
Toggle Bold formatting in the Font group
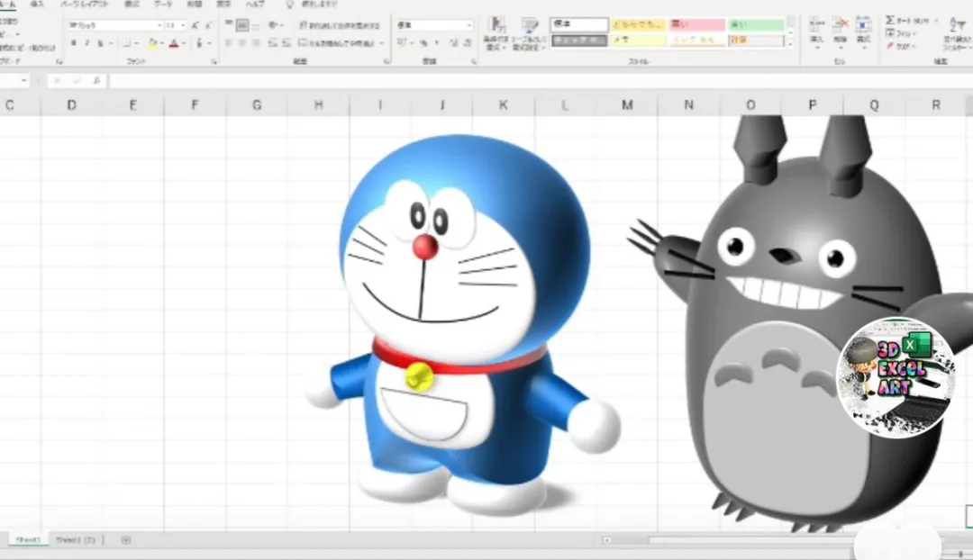[73, 43]
